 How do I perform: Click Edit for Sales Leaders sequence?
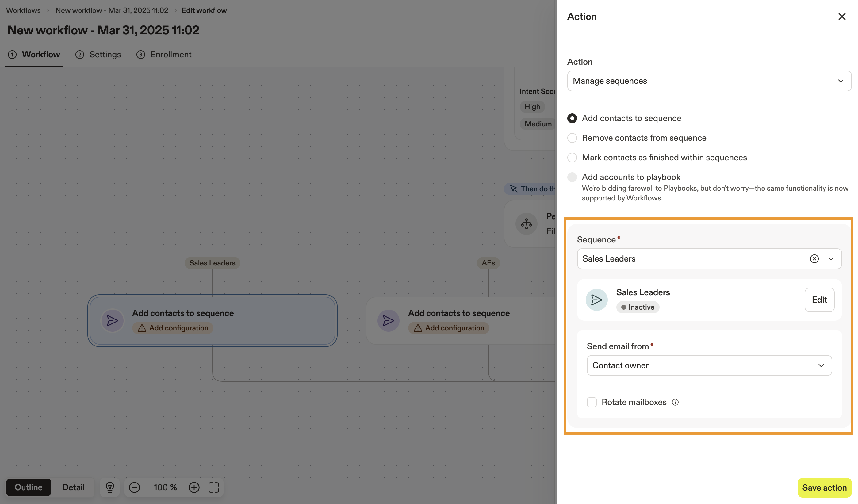click(x=819, y=300)
